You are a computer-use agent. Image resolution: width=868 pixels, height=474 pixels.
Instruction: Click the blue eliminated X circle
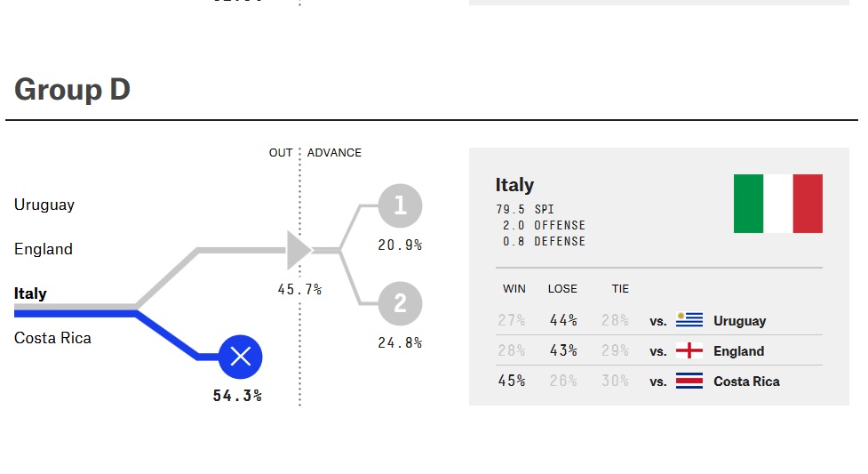click(240, 358)
